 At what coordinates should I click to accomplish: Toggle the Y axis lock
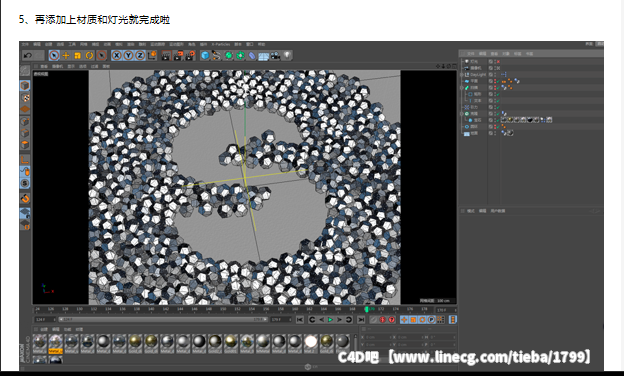[x=128, y=56]
